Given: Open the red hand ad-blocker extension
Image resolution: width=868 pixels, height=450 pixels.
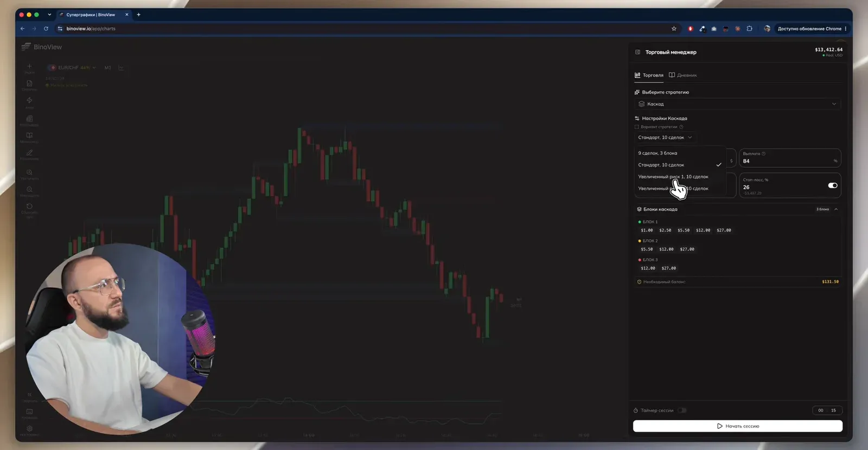Looking at the screenshot, I should tap(690, 29).
